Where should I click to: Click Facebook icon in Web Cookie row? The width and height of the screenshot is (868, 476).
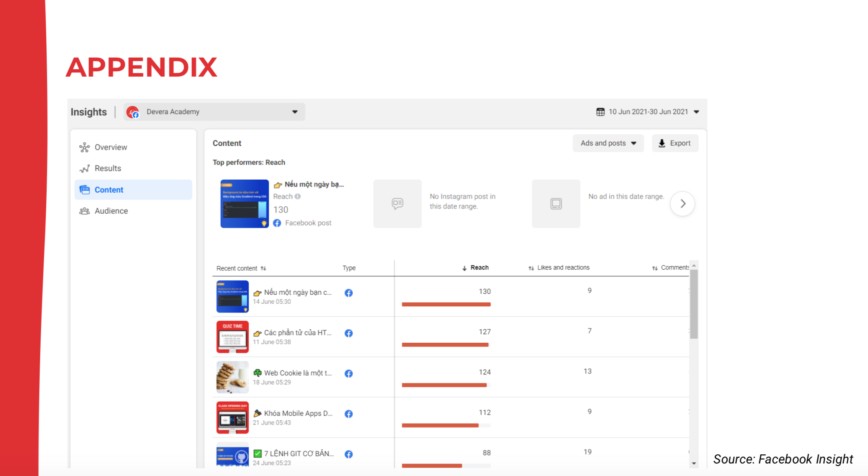click(348, 373)
